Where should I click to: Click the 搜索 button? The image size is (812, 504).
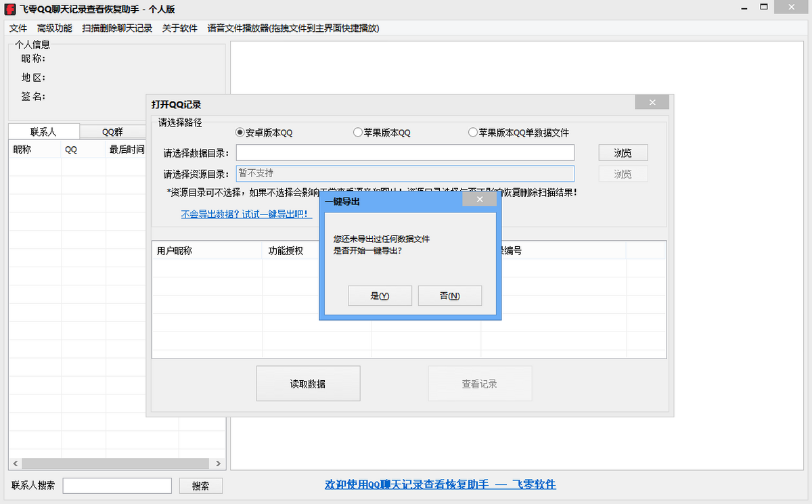point(201,486)
